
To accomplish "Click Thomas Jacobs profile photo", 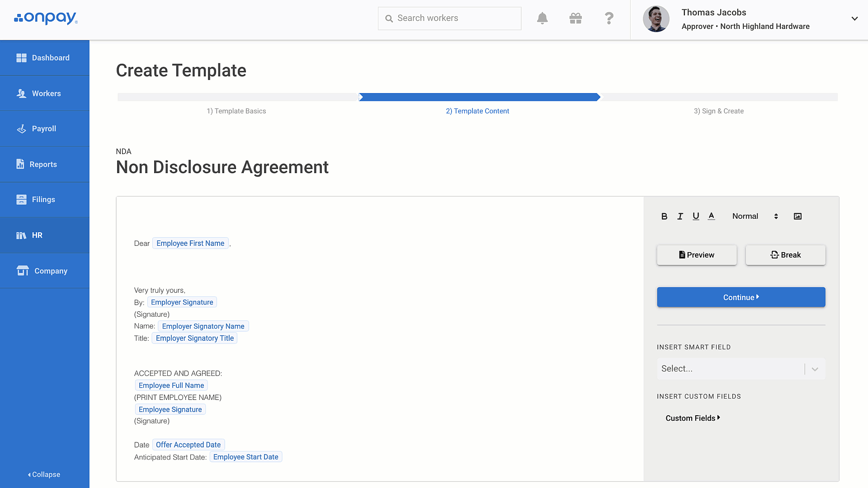I will click(656, 19).
